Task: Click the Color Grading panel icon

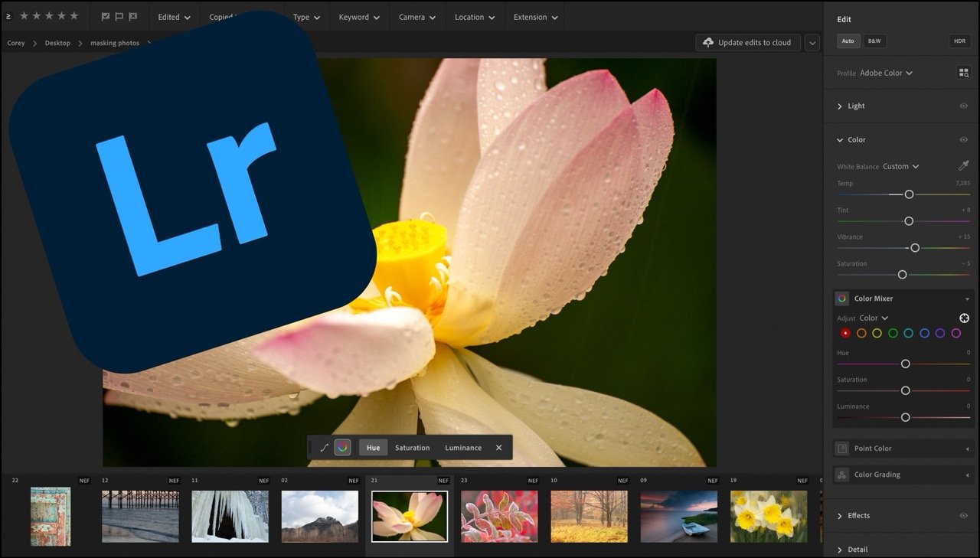Action: (x=842, y=475)
